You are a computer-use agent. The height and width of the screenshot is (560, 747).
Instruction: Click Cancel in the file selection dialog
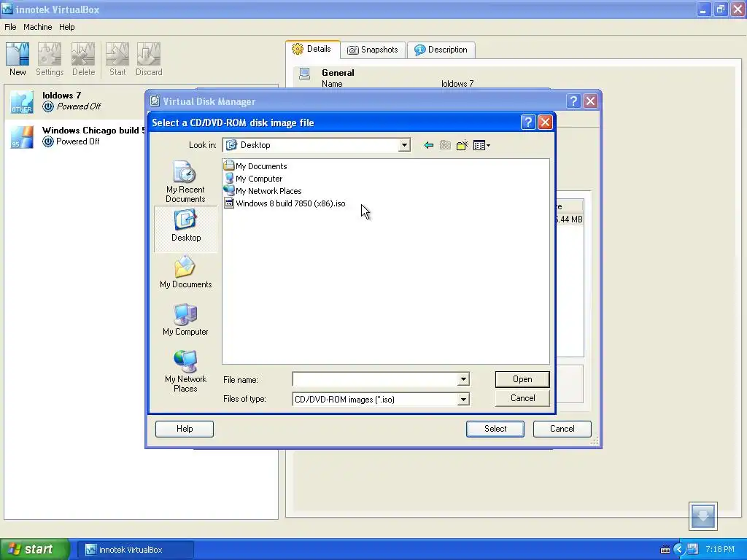tap(522, 398)
